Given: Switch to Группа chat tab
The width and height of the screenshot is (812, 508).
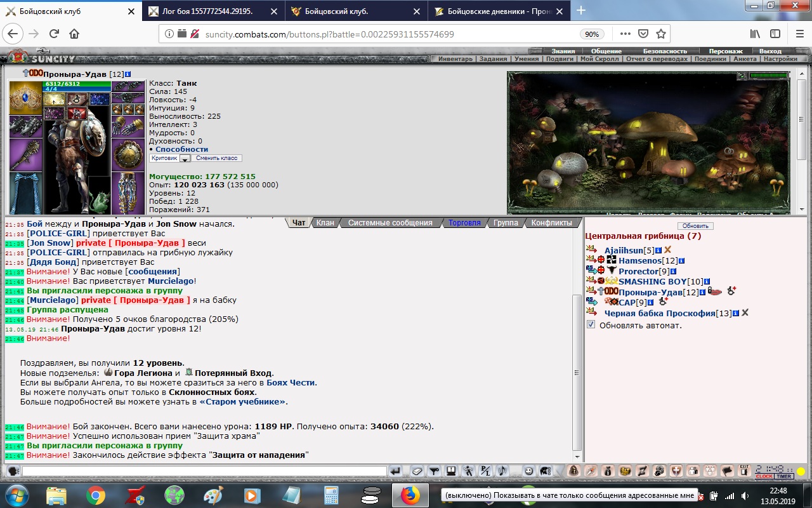Looking at the screenshot, I should pos(506,223).
